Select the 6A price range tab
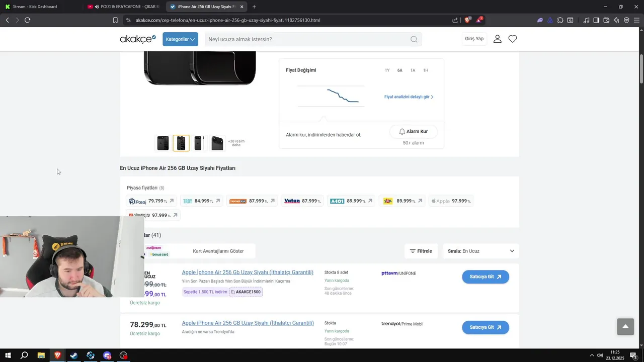The width and height of the screenshot is (644, 362). (400, 70)
